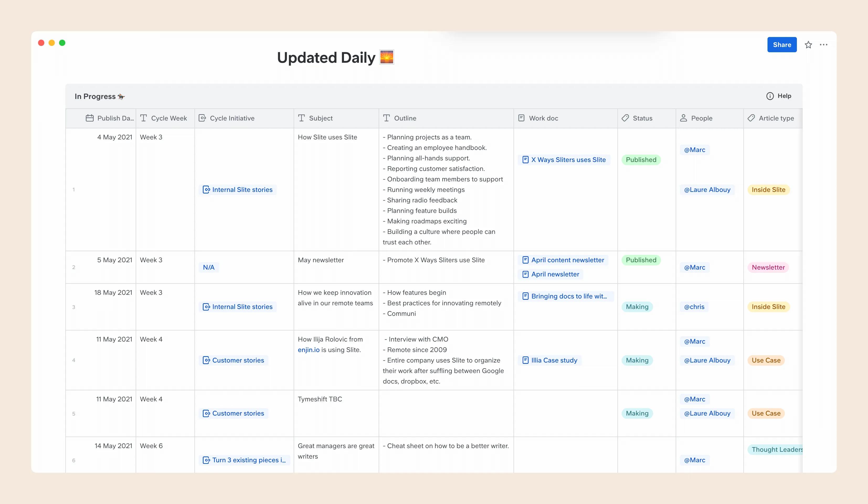Viewport: 868px width, 504px height.
Task: Select the Subject column header
Action: coord(320,118)
